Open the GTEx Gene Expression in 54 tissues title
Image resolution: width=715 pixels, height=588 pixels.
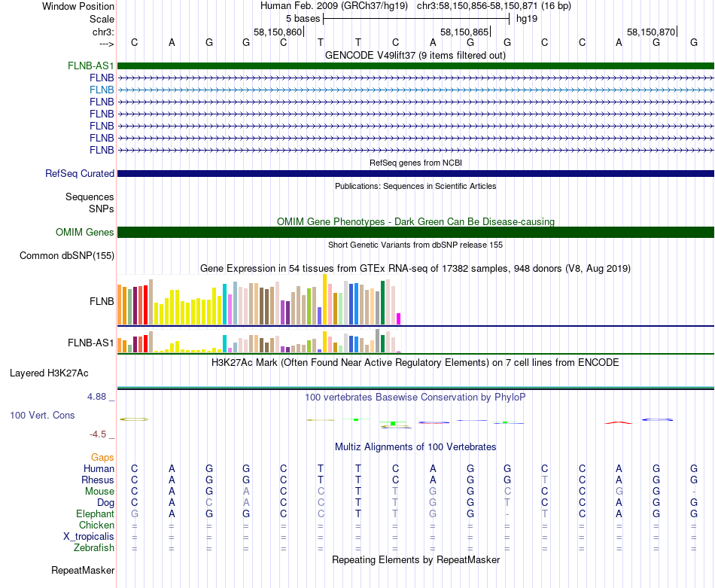pyautogui.click(x=415, y=268)
